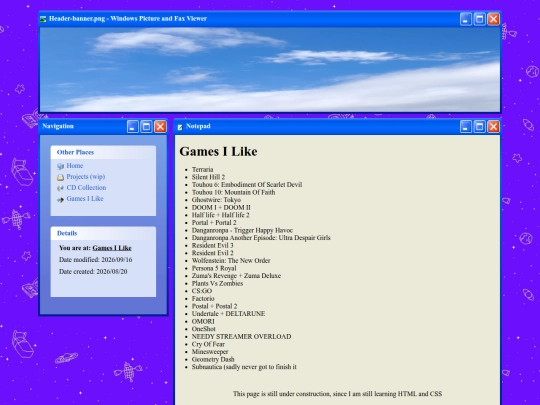The width and height of the screenshot is (540, 405).
Task: Click the Resident Evil 3 entry
Action: [212, 245]
